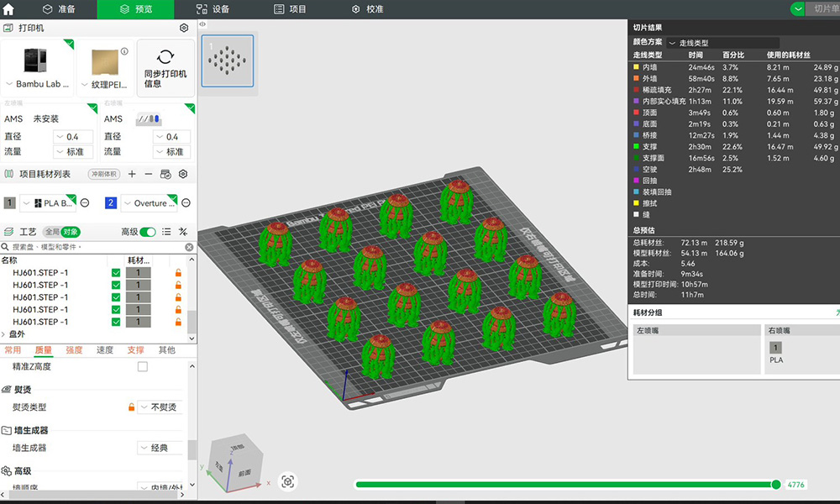Viewport: 840px width, 504px height.
Task: Open the 支撑 settings tab
Action: coord(135,350)
